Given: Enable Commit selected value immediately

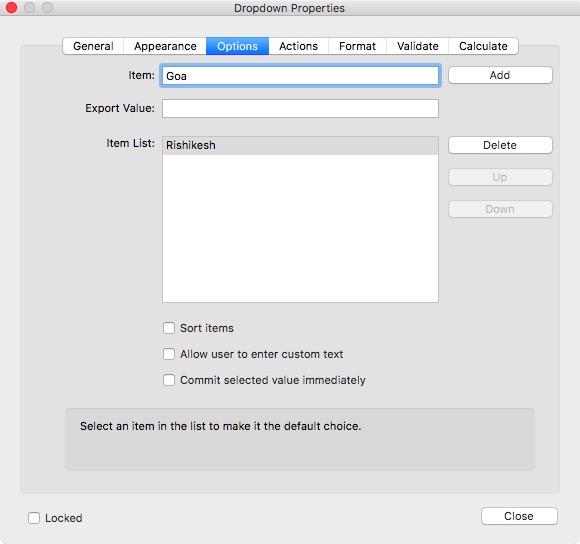Looking at the screenshot, I should [169, 380].
